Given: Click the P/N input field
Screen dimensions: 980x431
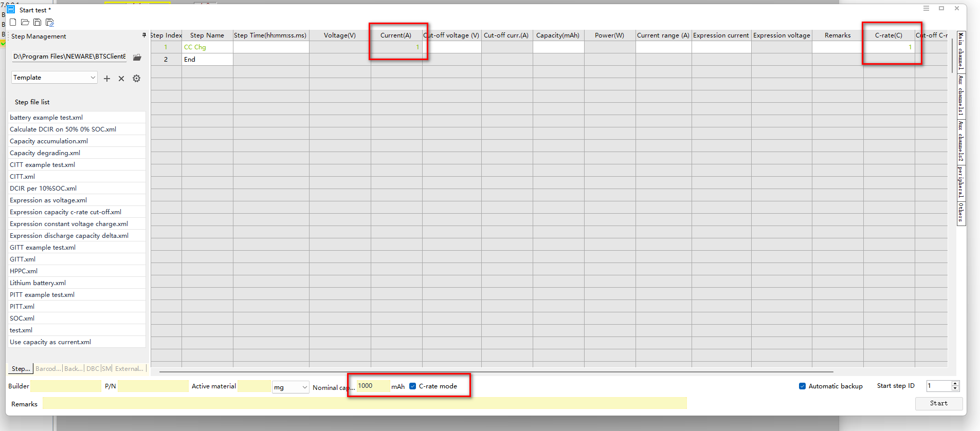Looking at the screenshot, I should [153, 386].
